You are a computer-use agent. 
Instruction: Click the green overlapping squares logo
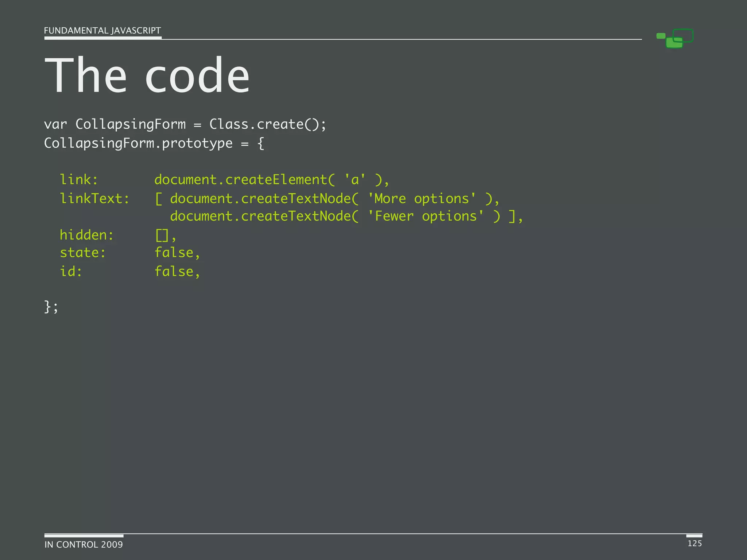click(x=675, y=39)
